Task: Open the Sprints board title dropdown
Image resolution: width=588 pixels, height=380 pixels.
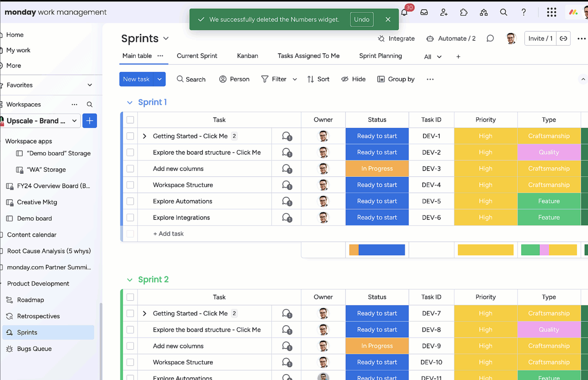Action: [166, 38]
